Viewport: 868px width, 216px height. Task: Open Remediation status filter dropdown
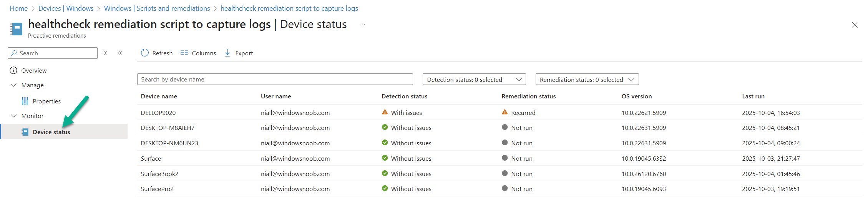click(587, 80)
